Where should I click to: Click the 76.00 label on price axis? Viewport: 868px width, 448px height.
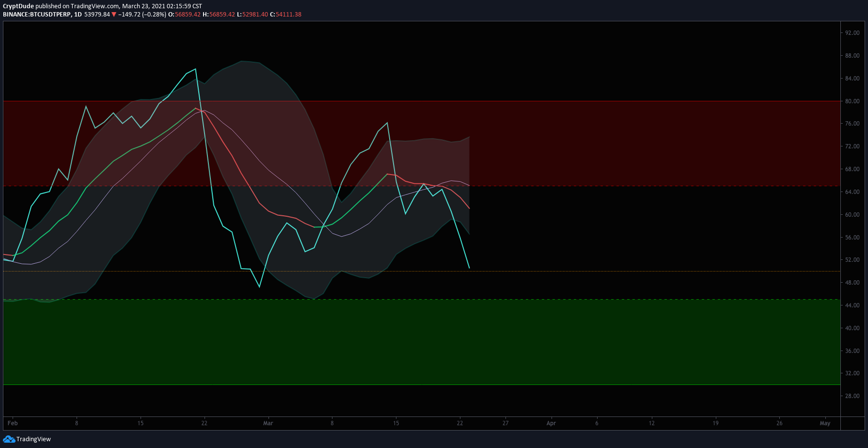coord(852,124)
